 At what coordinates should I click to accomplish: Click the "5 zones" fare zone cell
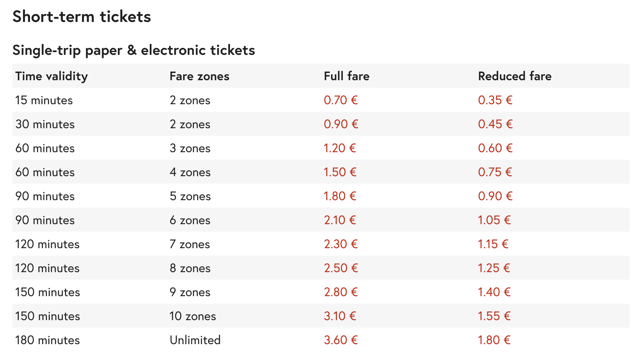click(x=190, y=196)
